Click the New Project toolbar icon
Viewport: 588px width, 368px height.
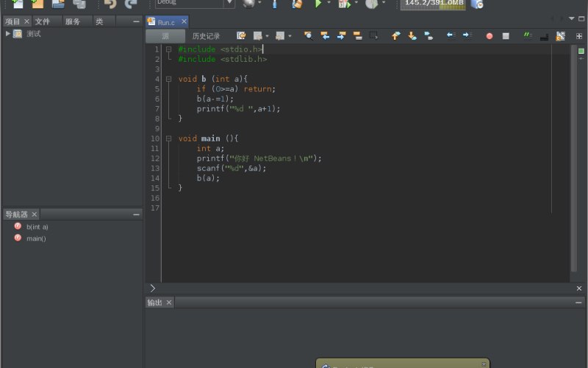click(38, 4)
